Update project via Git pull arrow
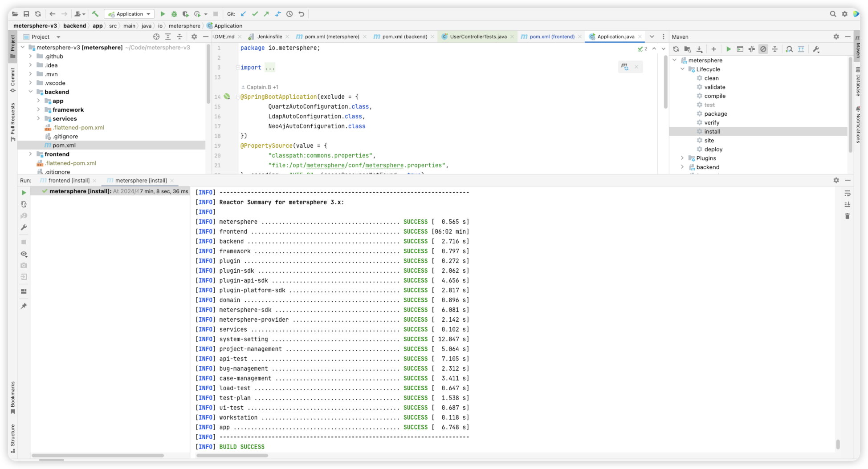 tap(243, 14)
